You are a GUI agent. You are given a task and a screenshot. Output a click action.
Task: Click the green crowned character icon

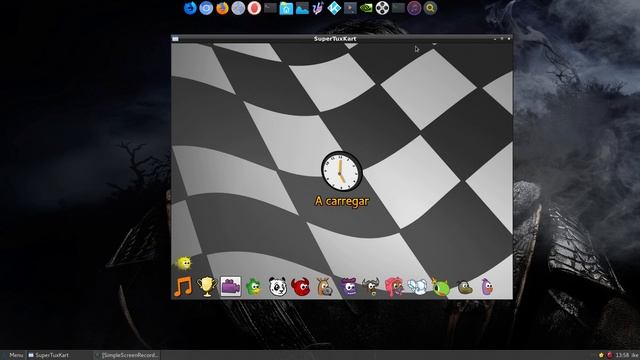(x=441, y=287)
